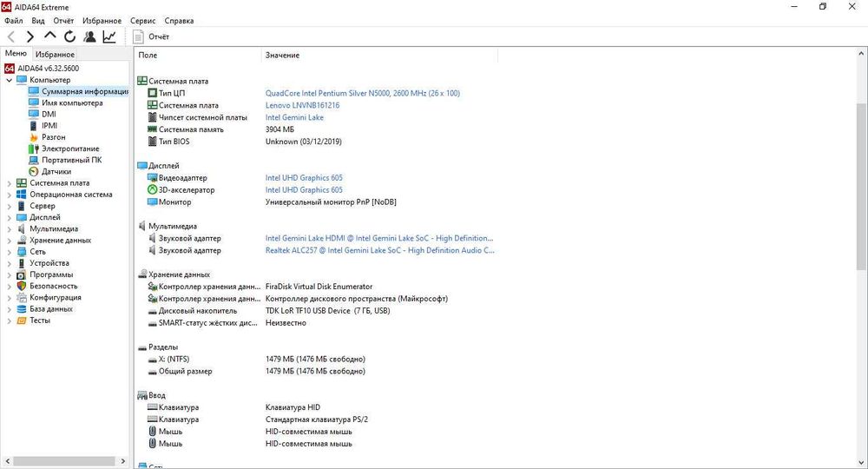Click the Сервер tree icon
Viewport: 868px width, 469px height.
click(22, 206)
